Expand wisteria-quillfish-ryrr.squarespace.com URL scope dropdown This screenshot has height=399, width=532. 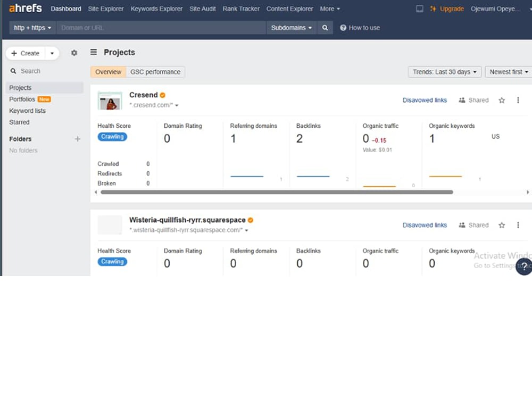pos(247,230)
